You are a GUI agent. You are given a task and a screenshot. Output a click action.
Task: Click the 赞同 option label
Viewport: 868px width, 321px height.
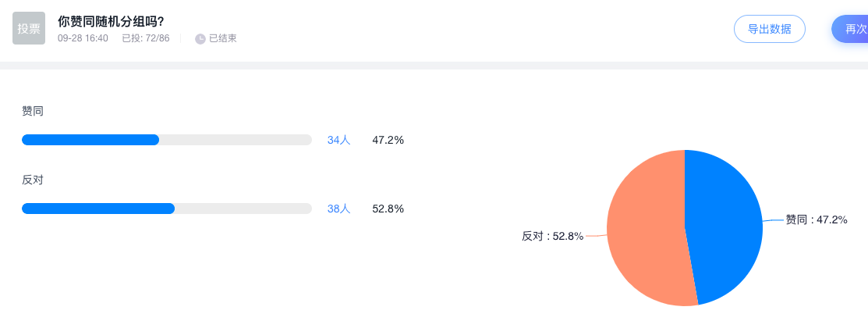pyautogui.click(x=33, y=111)
